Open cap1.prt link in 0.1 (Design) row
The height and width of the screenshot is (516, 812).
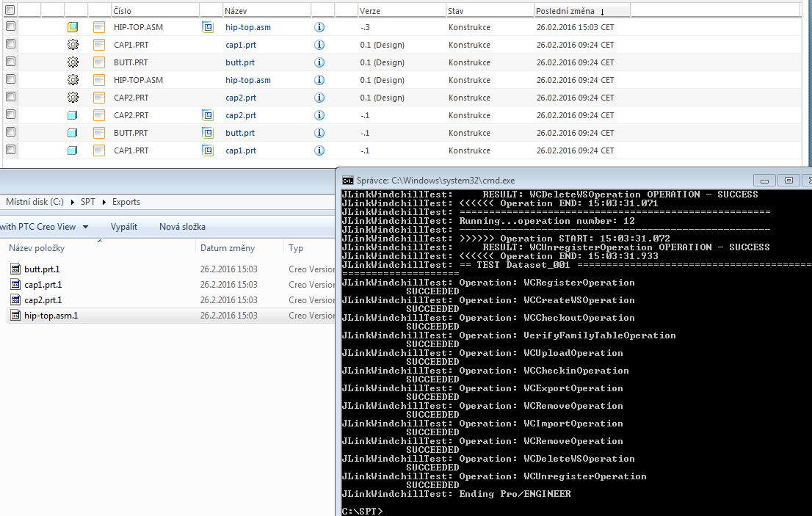[x=241, y=45]
